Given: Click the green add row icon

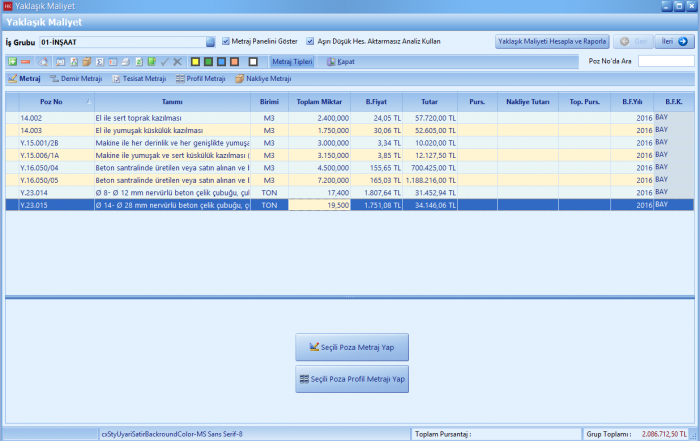Looking at the screenshot, I should click(12, 61).
